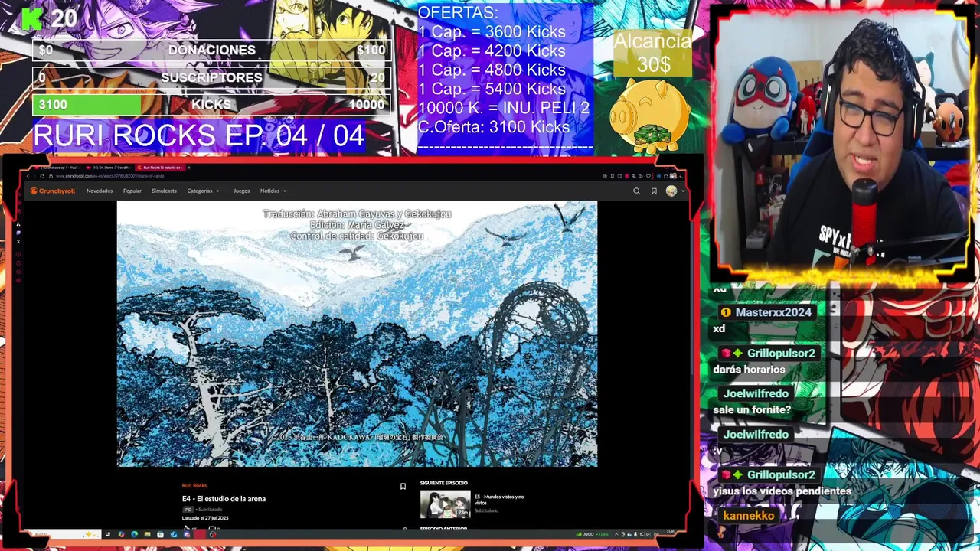Click the AVGO stock widget in taskbar
This screenshot has width=980, height=551.
pyautogui.click(x=593, y=534)
